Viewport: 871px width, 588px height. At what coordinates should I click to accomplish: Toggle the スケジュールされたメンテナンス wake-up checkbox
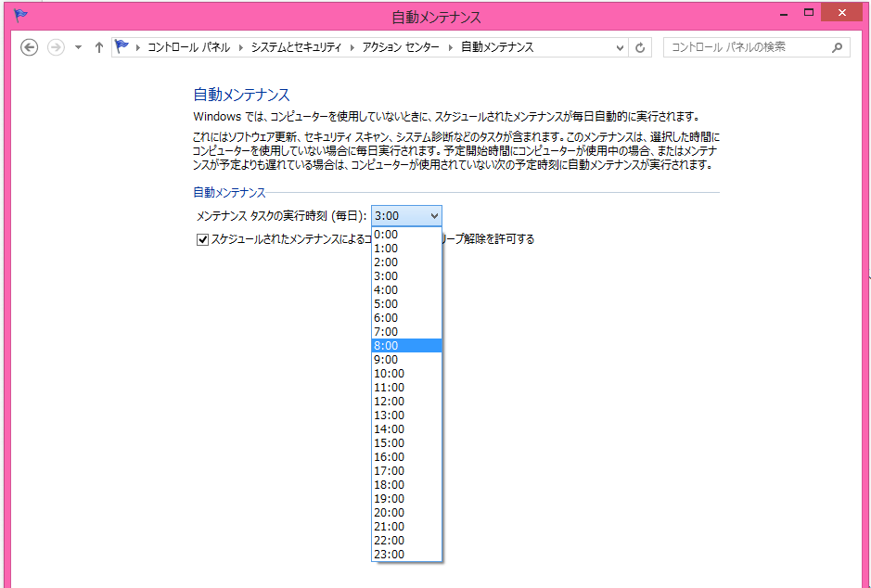click(202, 240)
